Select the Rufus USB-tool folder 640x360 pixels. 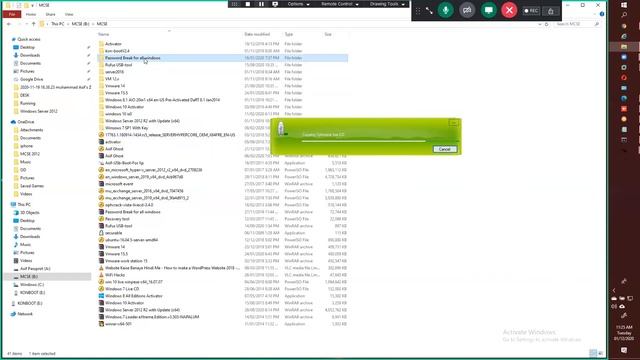click(118, 65)
